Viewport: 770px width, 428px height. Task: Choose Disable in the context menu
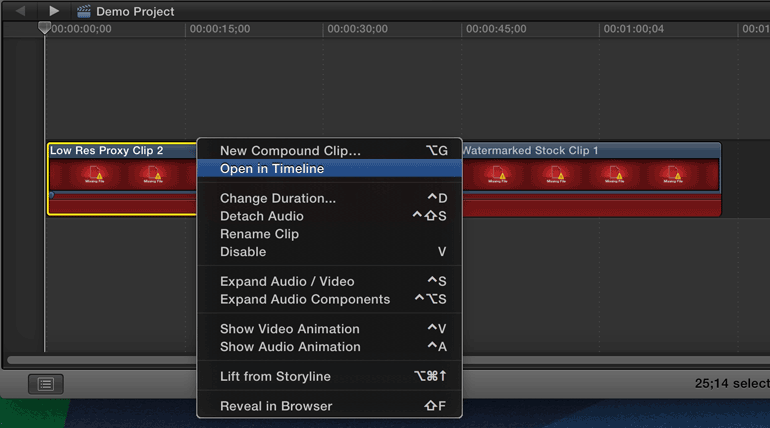pyautogui.click(x=330, y=252)
